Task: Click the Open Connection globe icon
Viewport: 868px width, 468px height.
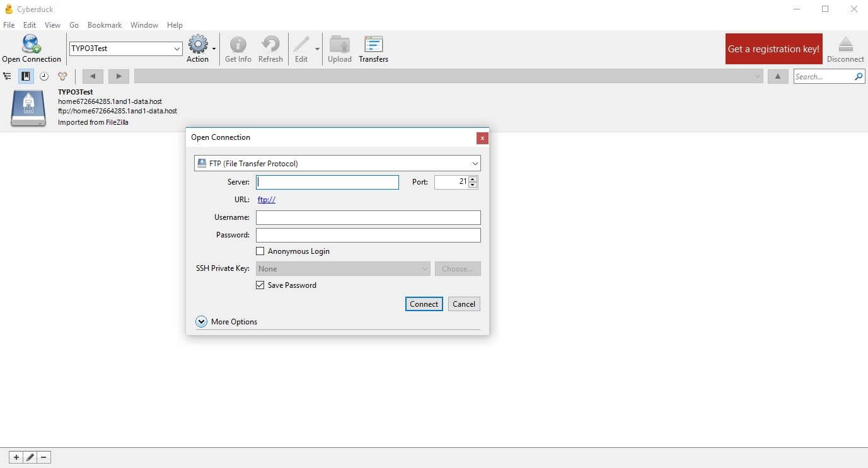Action: 31,45
